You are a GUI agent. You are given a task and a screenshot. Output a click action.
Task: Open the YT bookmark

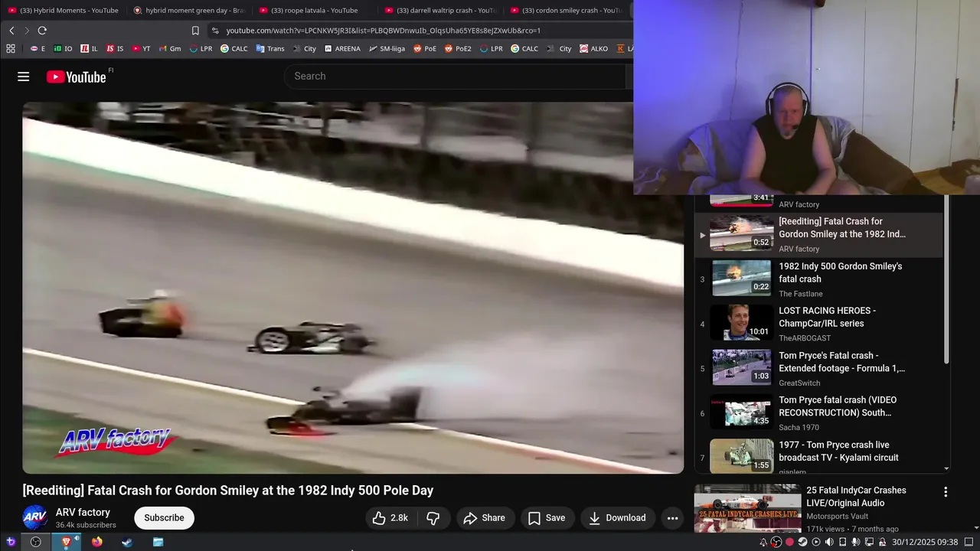point(141,48)
